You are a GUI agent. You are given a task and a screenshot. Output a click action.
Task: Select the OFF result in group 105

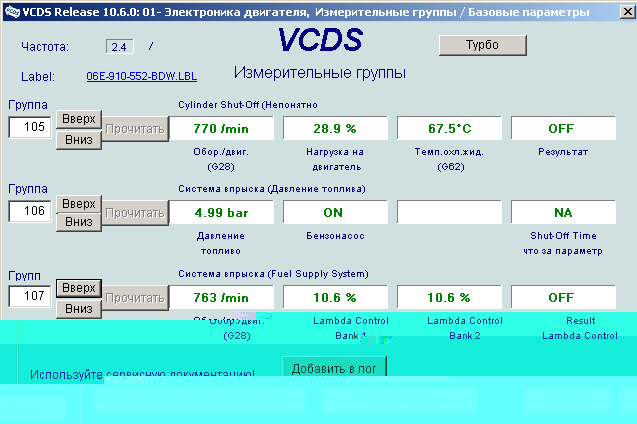[x=563, y=128]
